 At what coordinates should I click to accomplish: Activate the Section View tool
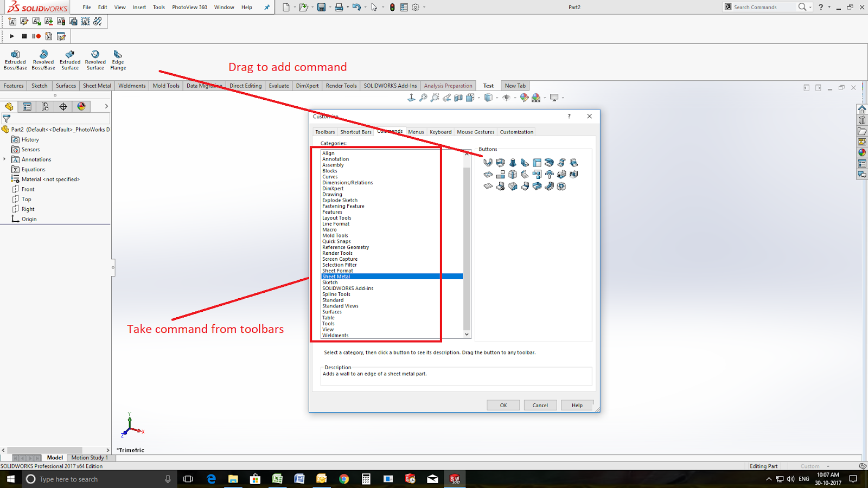[x=459, y=98]
